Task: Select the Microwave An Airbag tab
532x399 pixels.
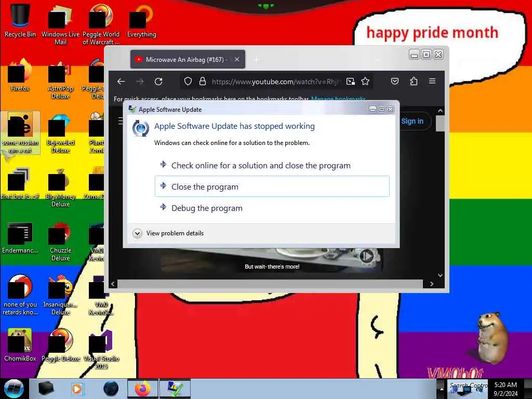Action: (x=188, y=59)
